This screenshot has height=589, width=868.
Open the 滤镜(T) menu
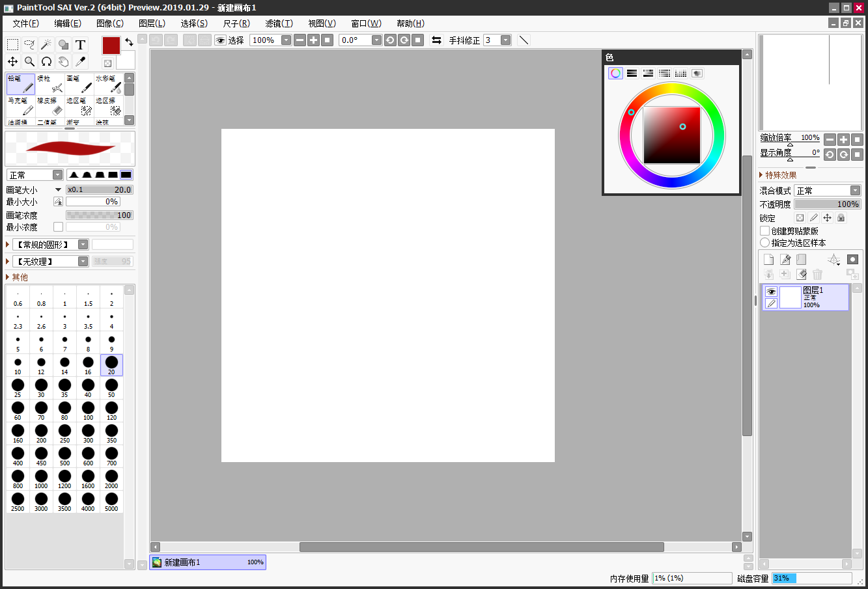(279, 23)
